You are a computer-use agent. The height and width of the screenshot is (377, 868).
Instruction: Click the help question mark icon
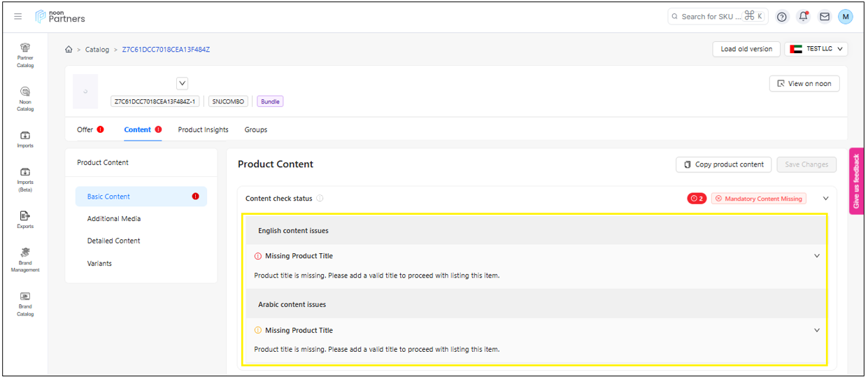[782, 17]
